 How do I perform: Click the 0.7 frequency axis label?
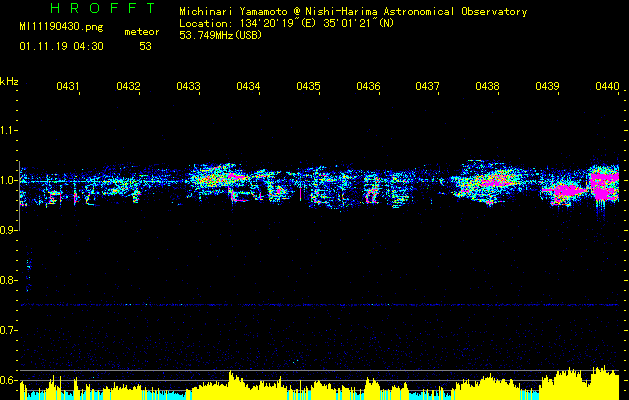pyautogui.click(x=8, y=330)
